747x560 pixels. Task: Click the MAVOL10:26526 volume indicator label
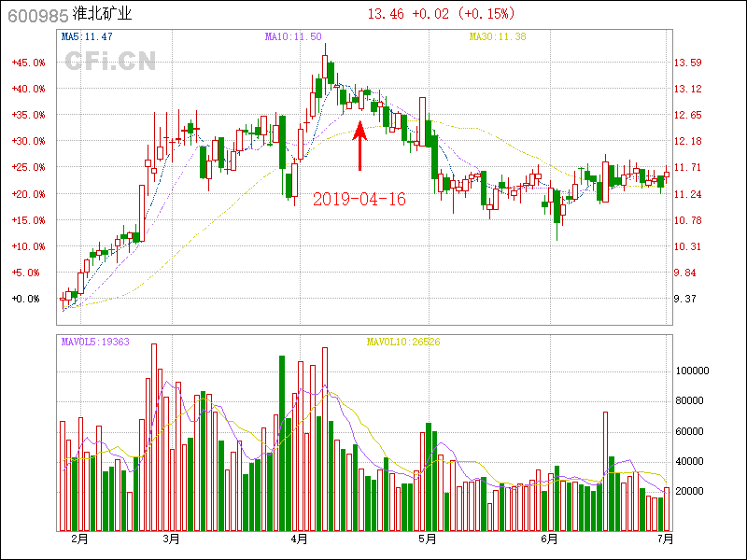[x=402, y=343]
